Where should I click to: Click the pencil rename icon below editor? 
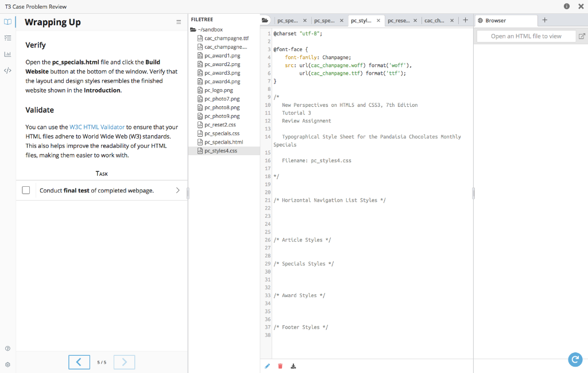click(267, 366)
